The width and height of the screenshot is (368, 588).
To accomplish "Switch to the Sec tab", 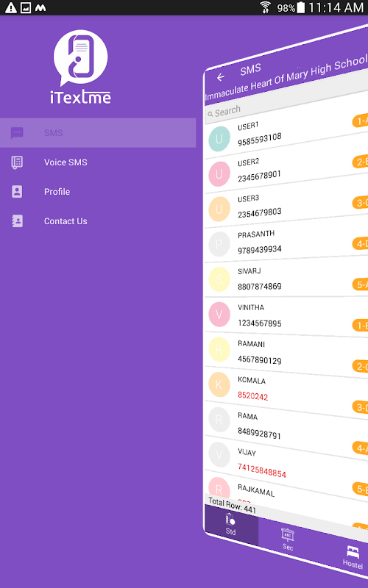I will point(288,539).
